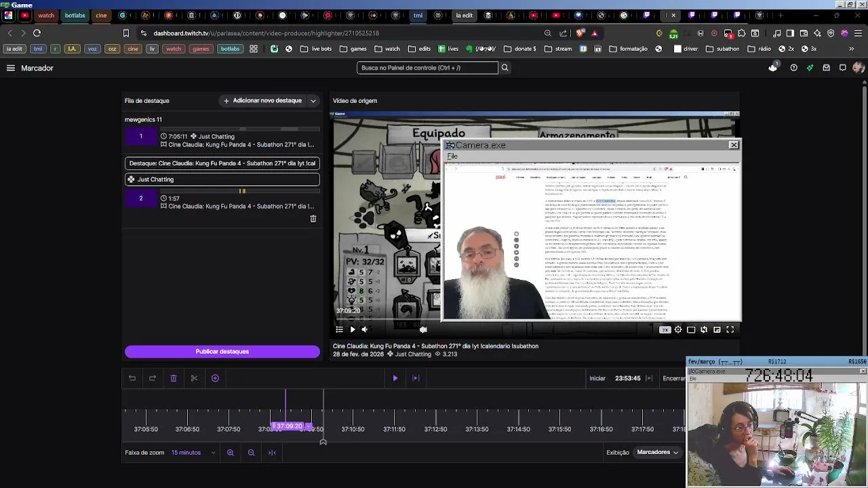Zoom in on the timeline
The width and height of the screenshot is (868, 488).
point(231,453)
